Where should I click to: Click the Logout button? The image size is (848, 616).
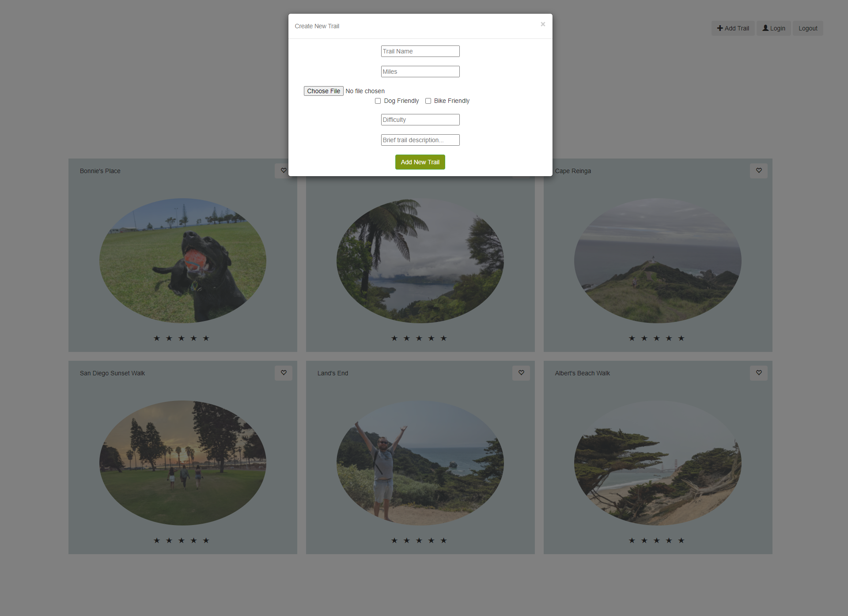coord(808,28)
